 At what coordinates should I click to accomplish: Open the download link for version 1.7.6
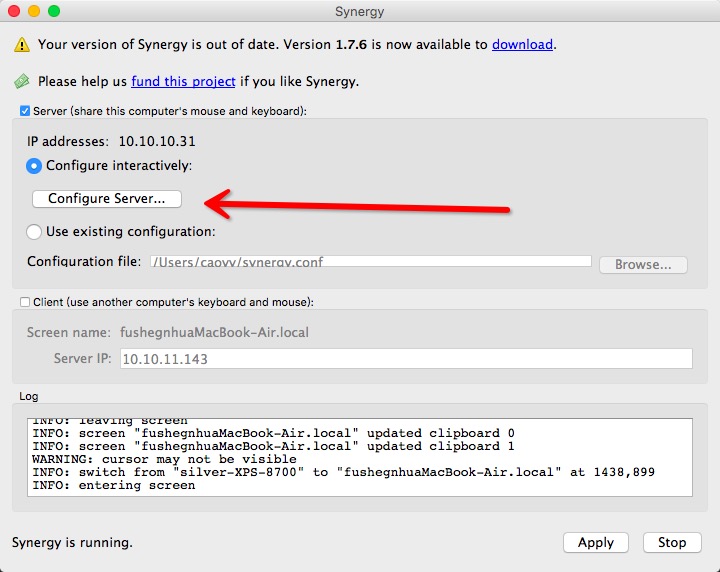[522, 45]
